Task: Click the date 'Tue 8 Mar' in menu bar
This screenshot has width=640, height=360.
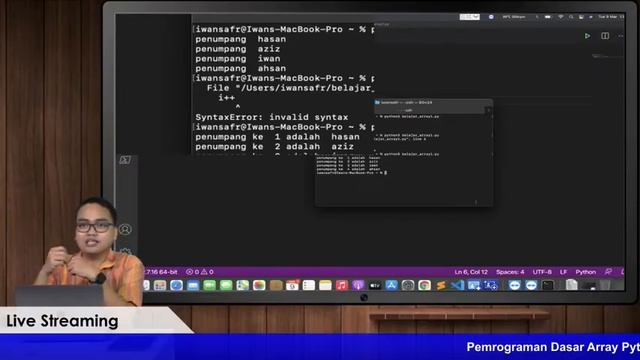Action: pos(608,17)
